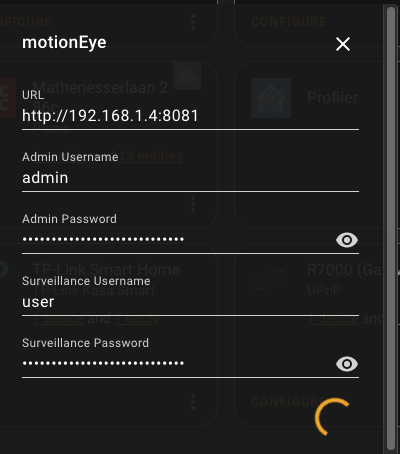Close the motionEye dialog
The height and width of the screenshot is (454, 400).
tap(343, 44)
